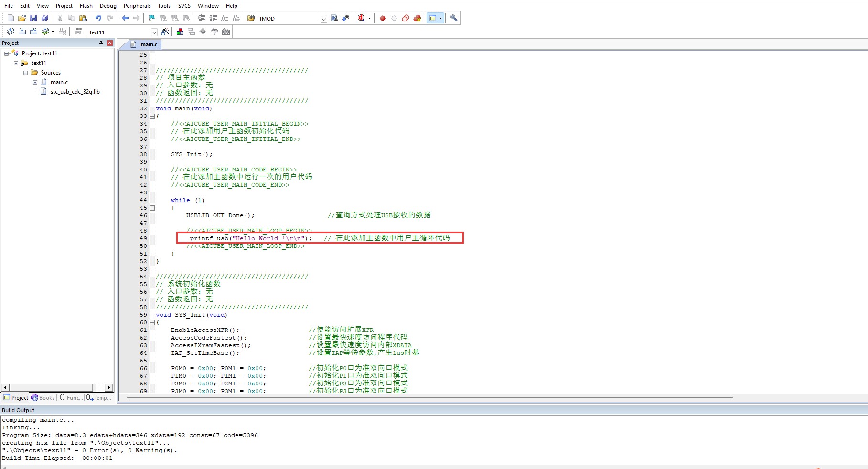Open the text11 target dropdown
Screen dimensions: 868x469
[154, 32]
